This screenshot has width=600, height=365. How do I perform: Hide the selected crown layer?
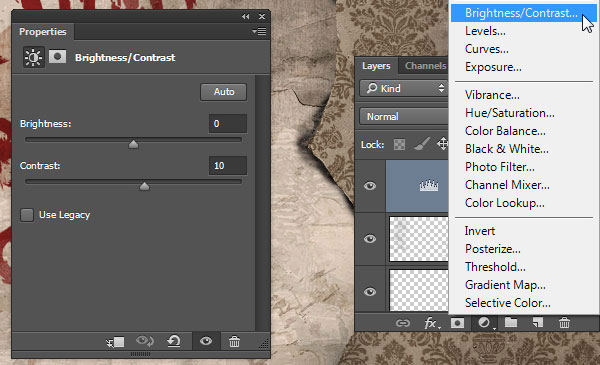[x=370, y=186]
